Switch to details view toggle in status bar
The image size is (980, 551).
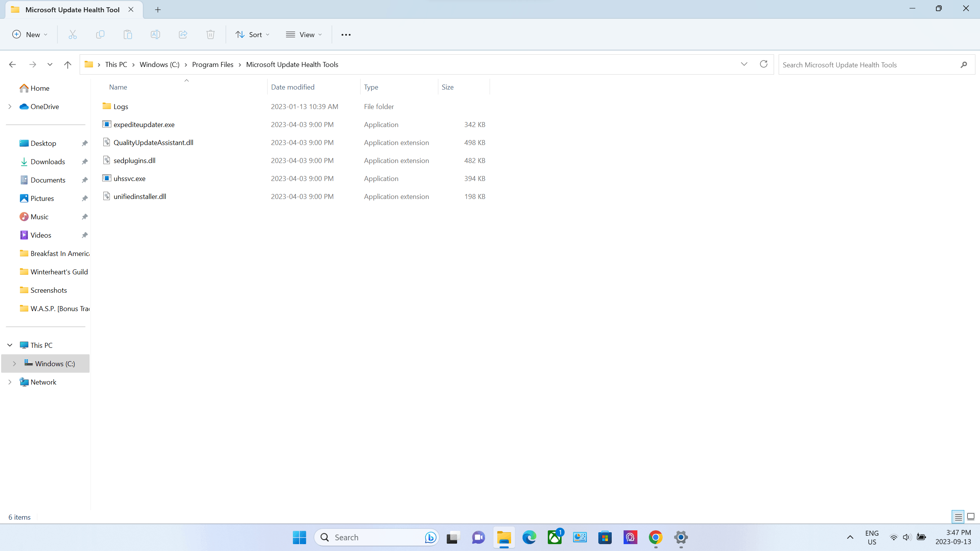[958, 517]
